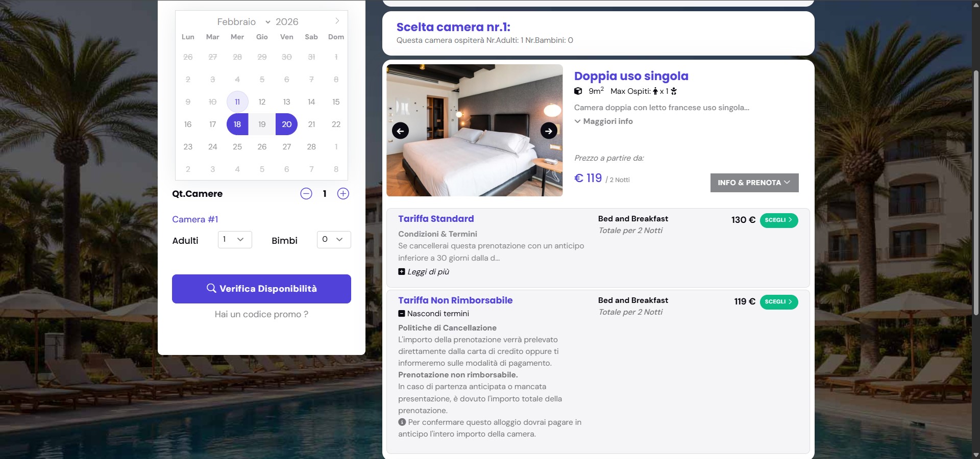Image resolution: width=980 pixels, height=459 pixels.
Task: Choose non-refundable rate at 119 €
Action: (x=778, y=302)
